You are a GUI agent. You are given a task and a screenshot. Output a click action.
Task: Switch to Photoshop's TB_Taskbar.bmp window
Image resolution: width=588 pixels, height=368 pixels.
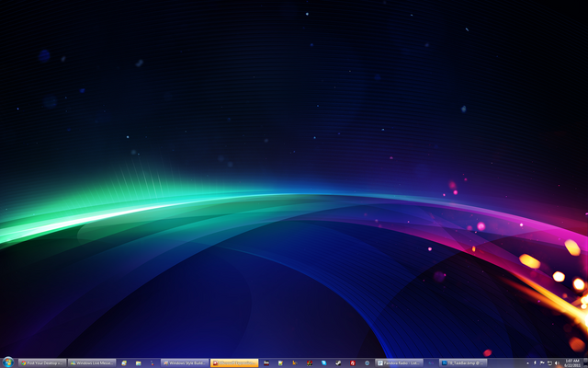(x=464, y=362)
